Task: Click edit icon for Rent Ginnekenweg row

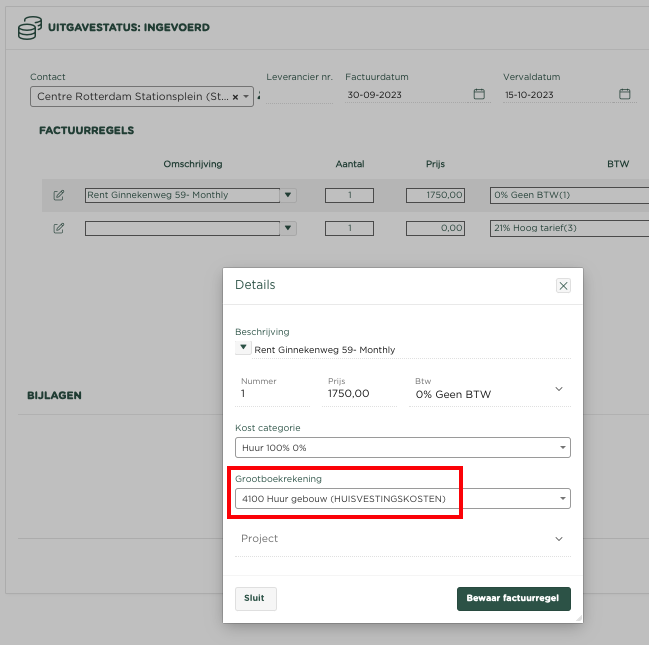Action: [x=59, y=195]
